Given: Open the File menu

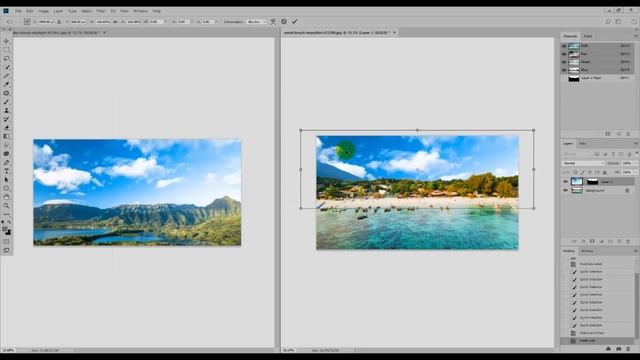Looking at the screenshot, I should 18,11.
